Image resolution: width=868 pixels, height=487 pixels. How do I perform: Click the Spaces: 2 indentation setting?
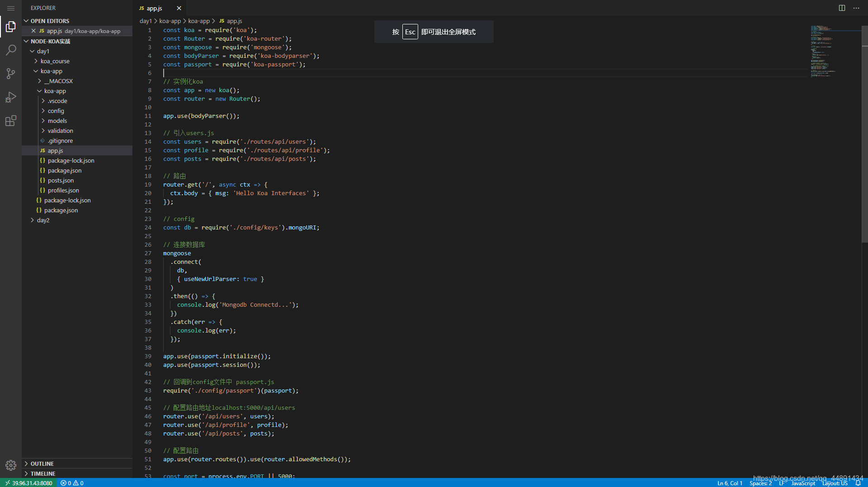pos(760,483)
